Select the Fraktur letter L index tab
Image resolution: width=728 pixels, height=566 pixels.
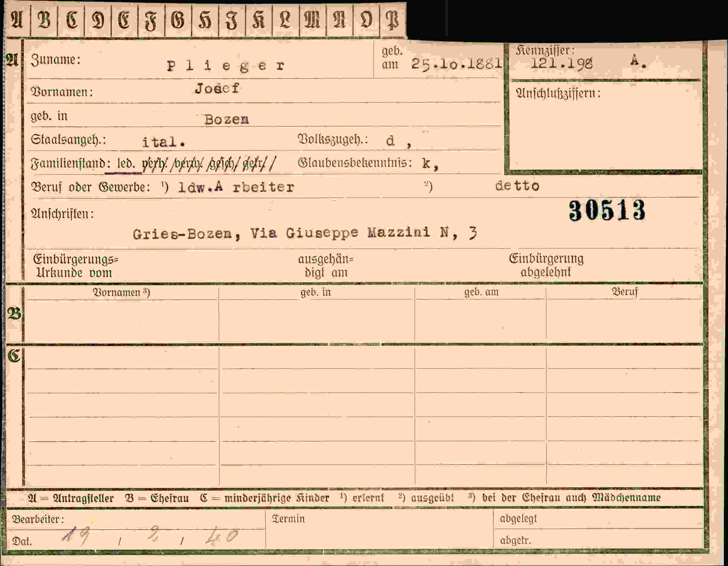(x=286, y=20)
